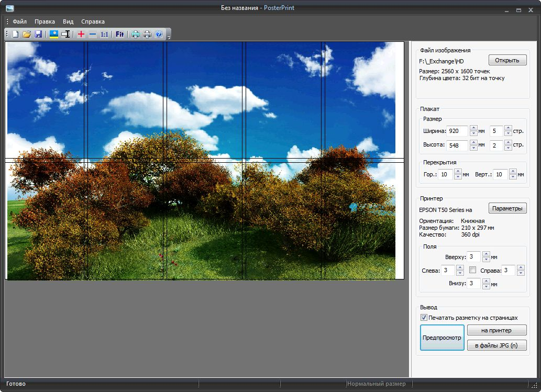Click the Save floppy disk icon
The image size is (541, 392).
[38, 35]
